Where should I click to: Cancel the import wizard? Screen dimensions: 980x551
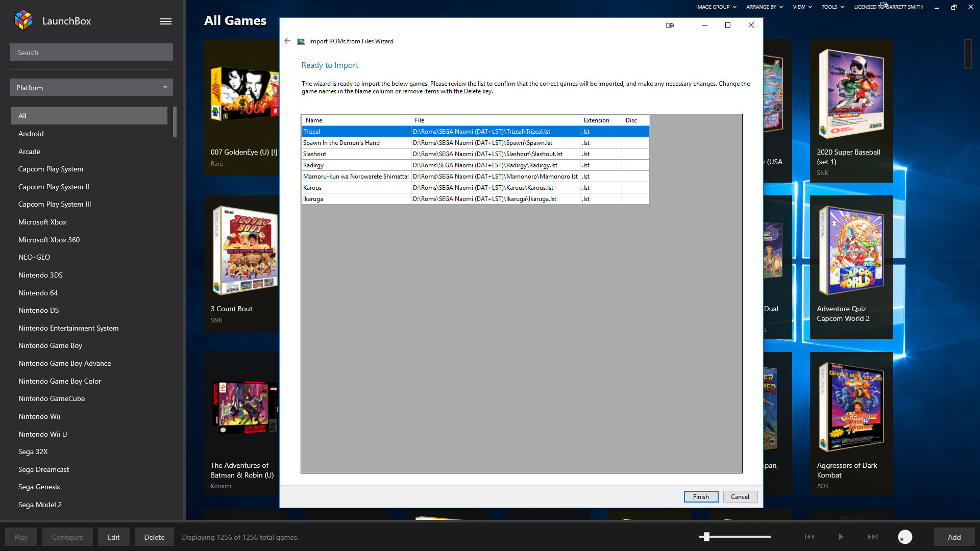(x=740, y=497)
